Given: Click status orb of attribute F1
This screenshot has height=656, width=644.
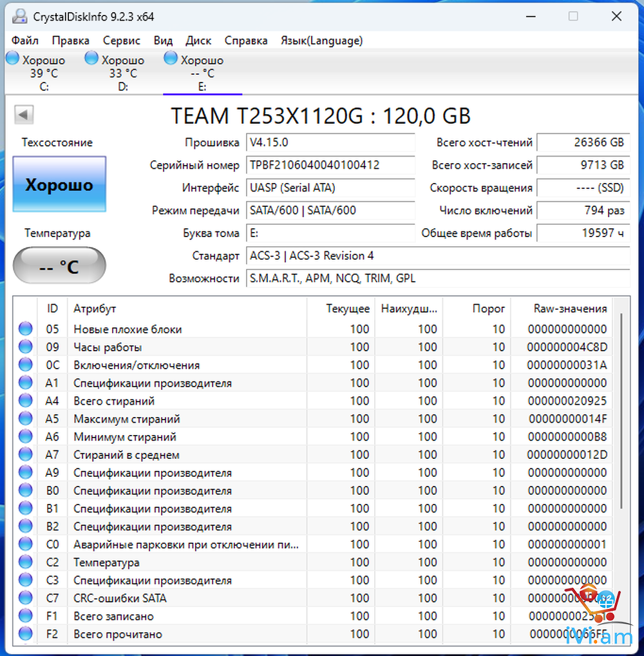Looking at the screenshot, I should point(26,616).
